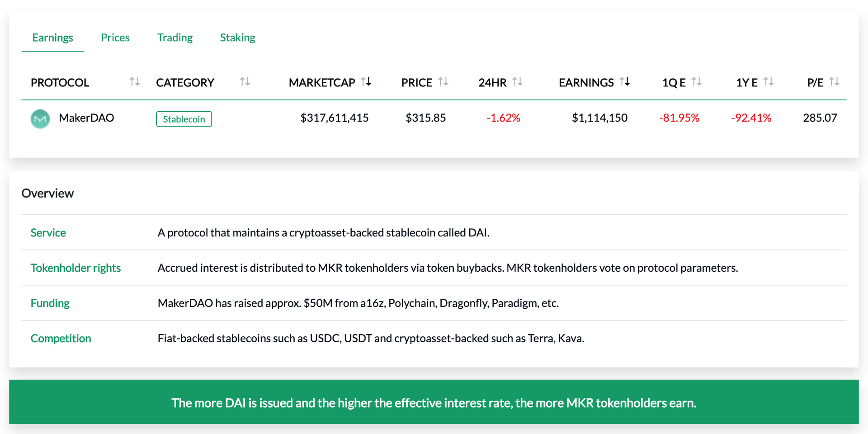
Task: Switch to the Prices tab
Action: tap(115, 38)
